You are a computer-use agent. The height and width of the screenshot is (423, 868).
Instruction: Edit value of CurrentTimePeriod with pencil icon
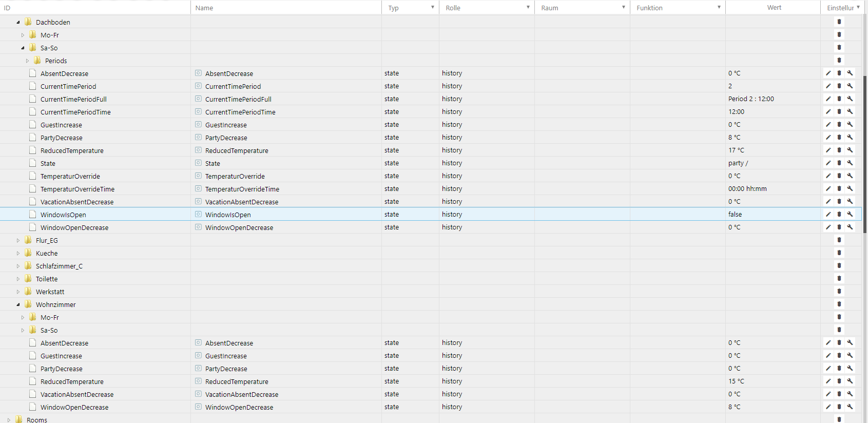tap(828, 86)
